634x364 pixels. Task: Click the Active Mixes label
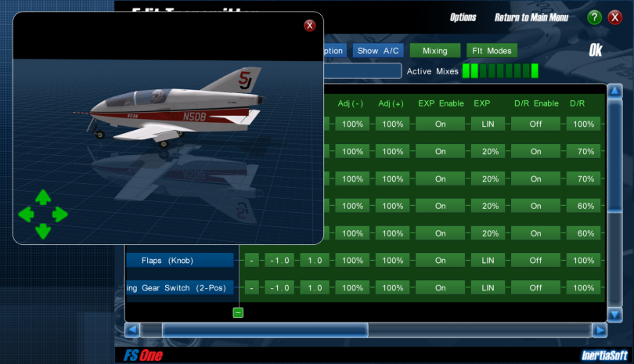pos(433,71)
